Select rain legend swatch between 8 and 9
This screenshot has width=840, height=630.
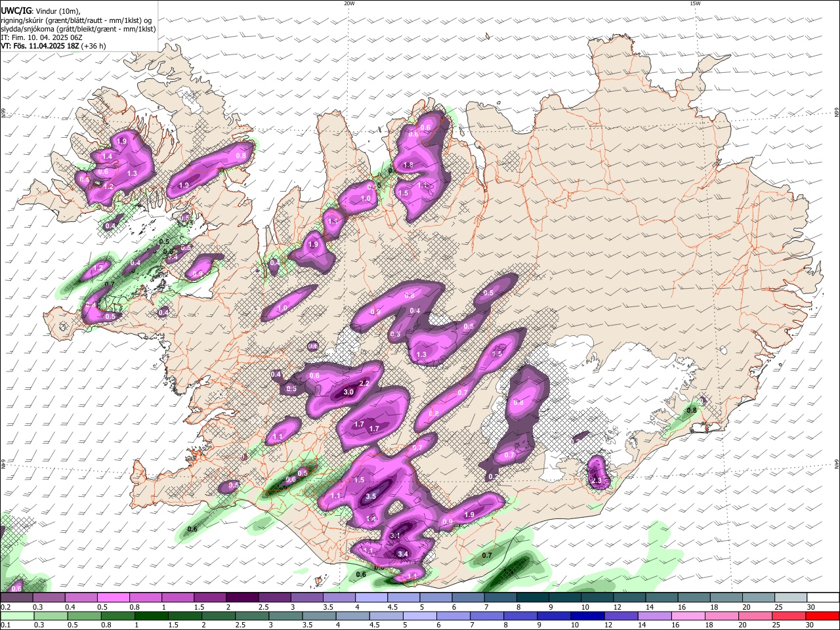coord(520,616)
